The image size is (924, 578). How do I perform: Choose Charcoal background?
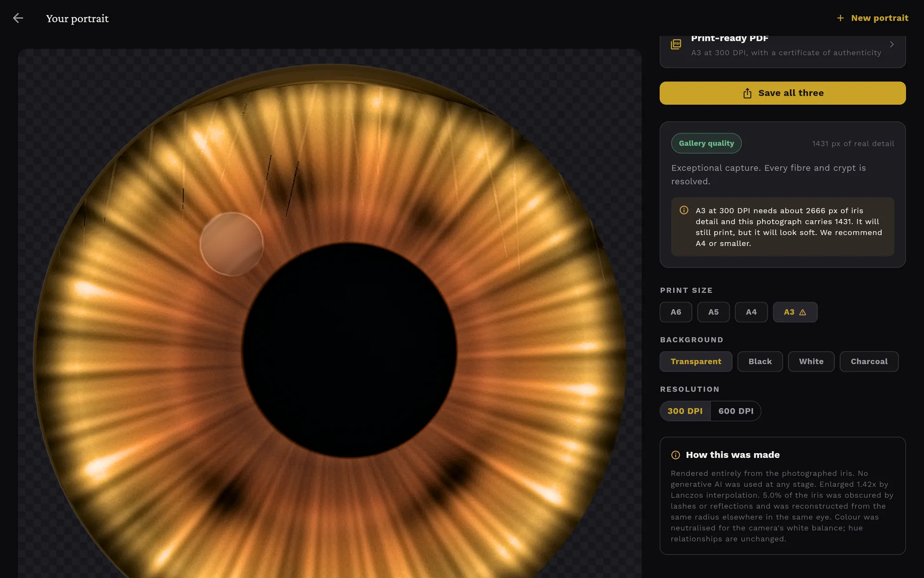coord(869,361)
